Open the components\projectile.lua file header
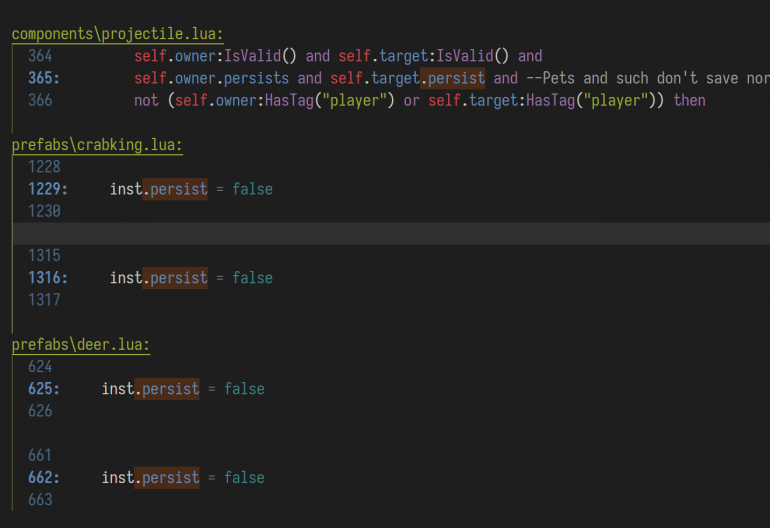The width and height of the screenshot is (770, 528). 117,34
